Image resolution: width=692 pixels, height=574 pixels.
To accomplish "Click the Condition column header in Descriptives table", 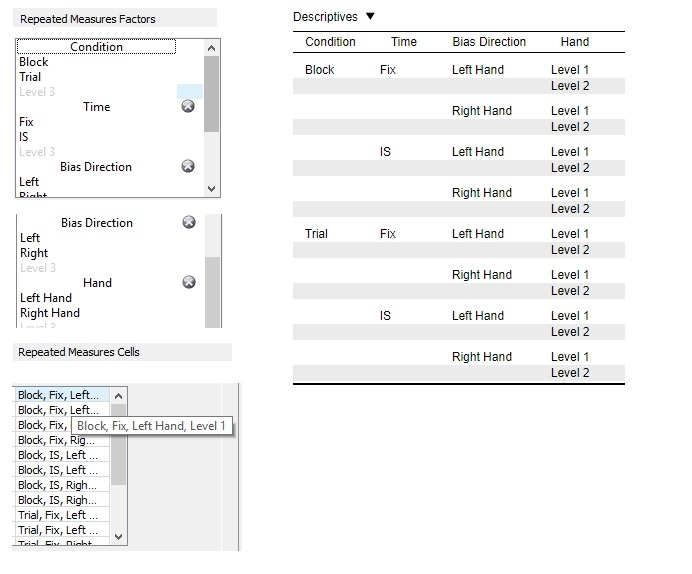I will point(330,41).
